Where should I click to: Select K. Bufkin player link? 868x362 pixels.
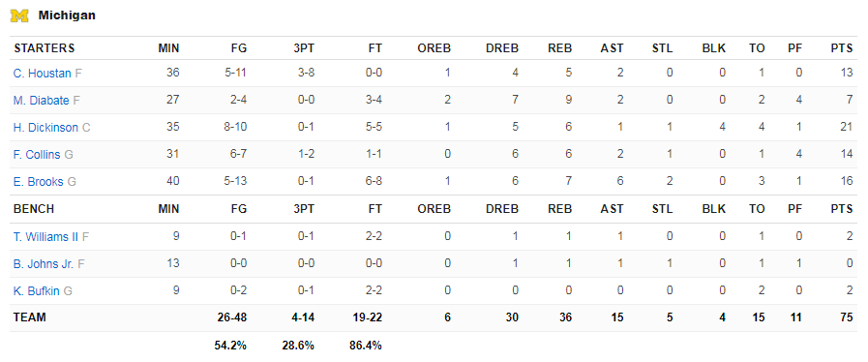click(37, 291)
